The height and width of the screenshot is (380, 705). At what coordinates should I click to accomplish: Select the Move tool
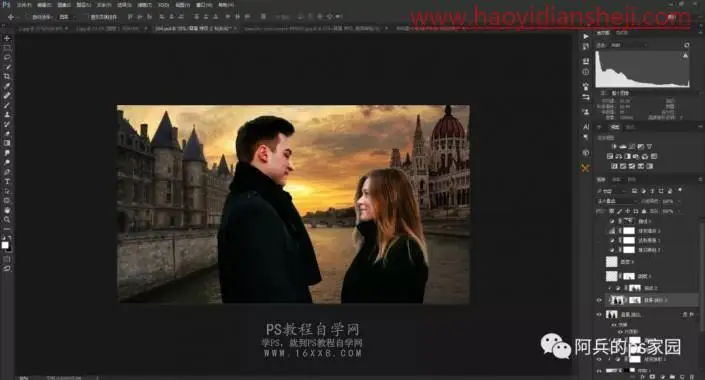pos(7,38)
